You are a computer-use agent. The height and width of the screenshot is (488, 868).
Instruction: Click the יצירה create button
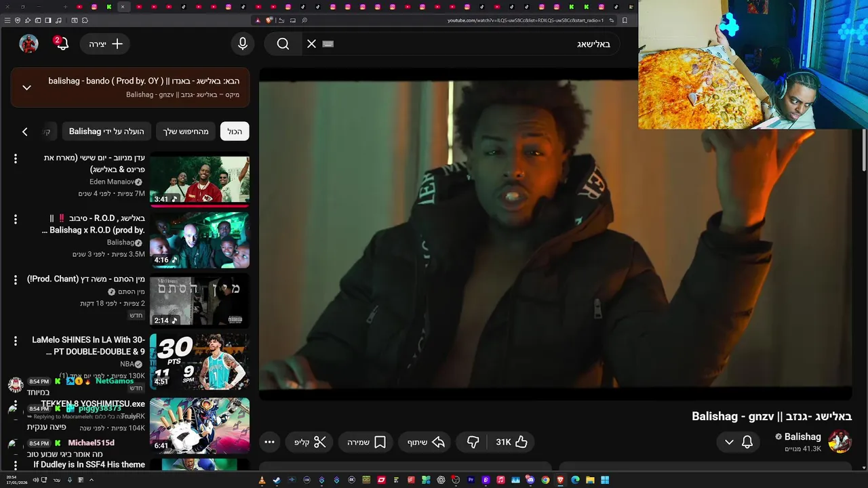point(106,44)
